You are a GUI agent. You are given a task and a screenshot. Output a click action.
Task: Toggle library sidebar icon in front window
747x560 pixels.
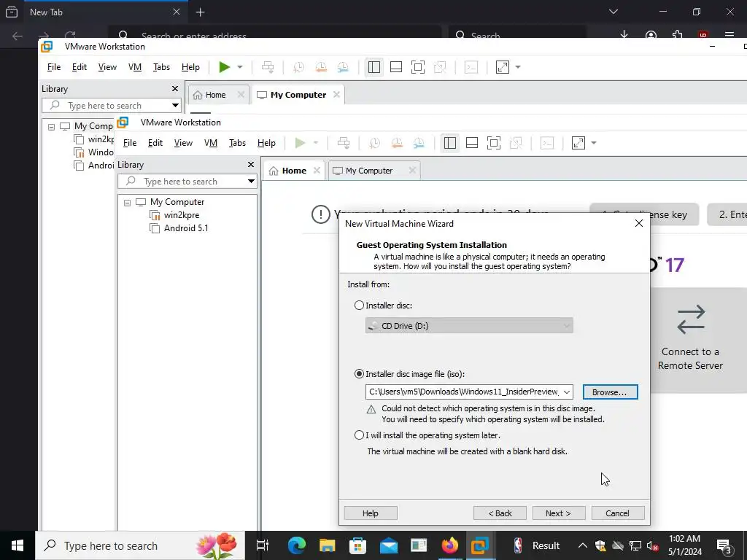tap(449, 143)
